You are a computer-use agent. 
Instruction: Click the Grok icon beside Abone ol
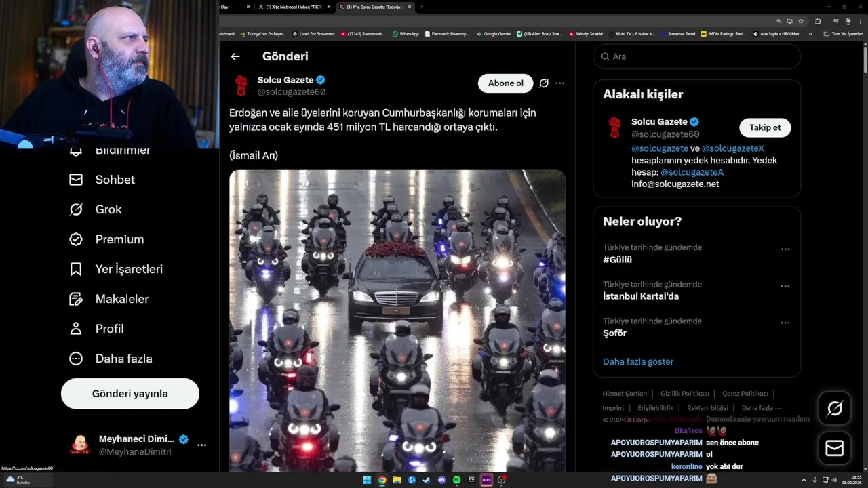pos(544,83)
